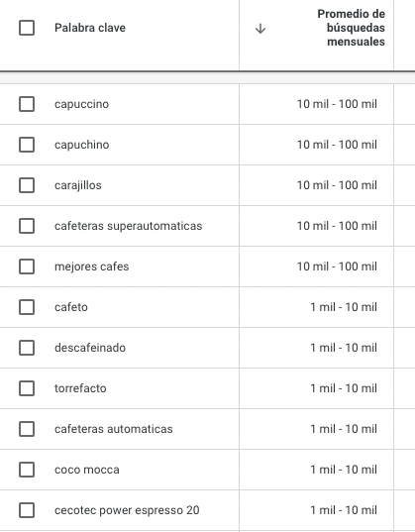Check the descafeinado row checkbox

coord(27,348)
